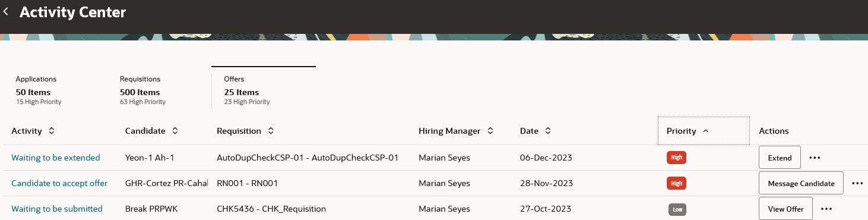
Task: Sort by Activity column arrows
Action: (x=52, y=131)
